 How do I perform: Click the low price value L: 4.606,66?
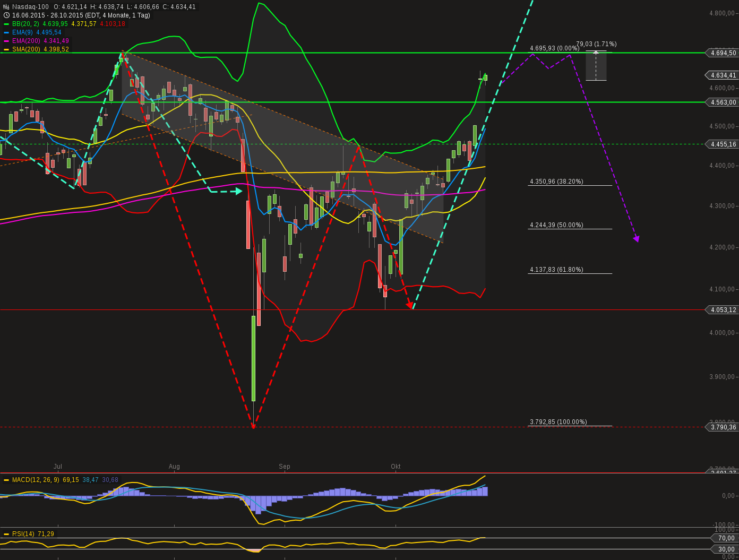[x=143, y=7]
